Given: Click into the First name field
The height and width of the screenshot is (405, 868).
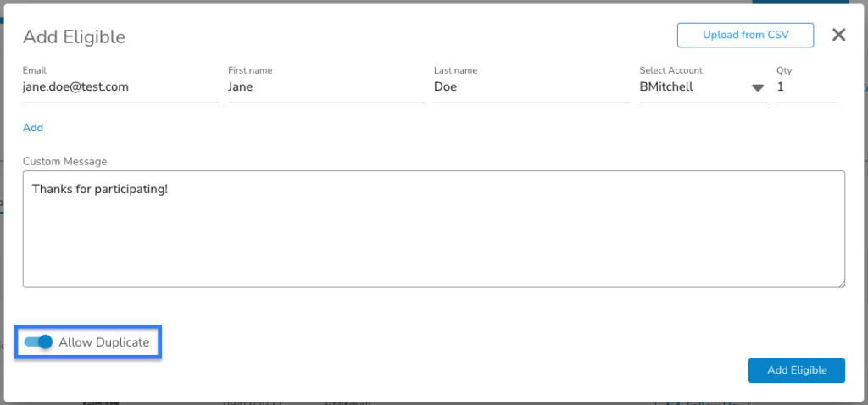Looking at the screenshot, I should (x=326, y=87).
